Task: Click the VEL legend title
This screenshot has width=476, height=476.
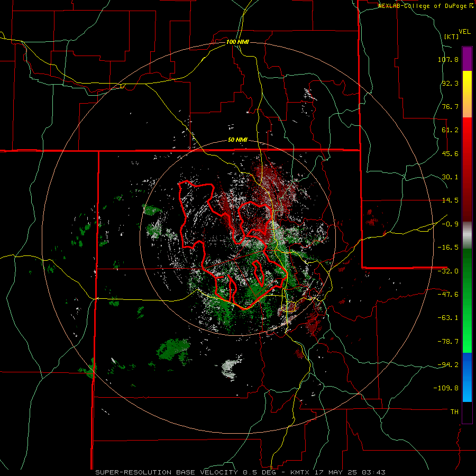Action: click(x=464, y=32)
